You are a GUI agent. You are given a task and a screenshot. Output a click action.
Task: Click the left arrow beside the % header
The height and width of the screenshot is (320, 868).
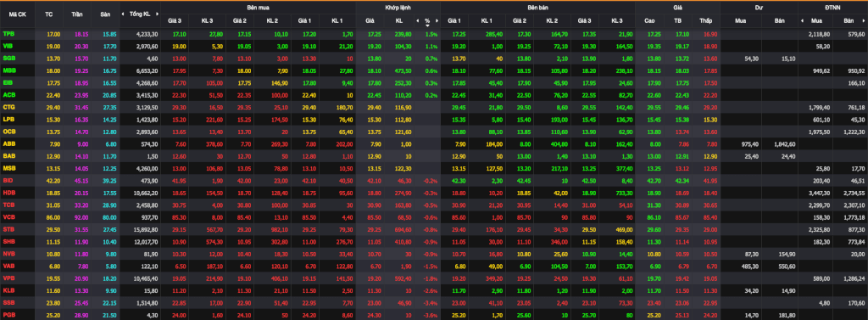tap(417, 20)
